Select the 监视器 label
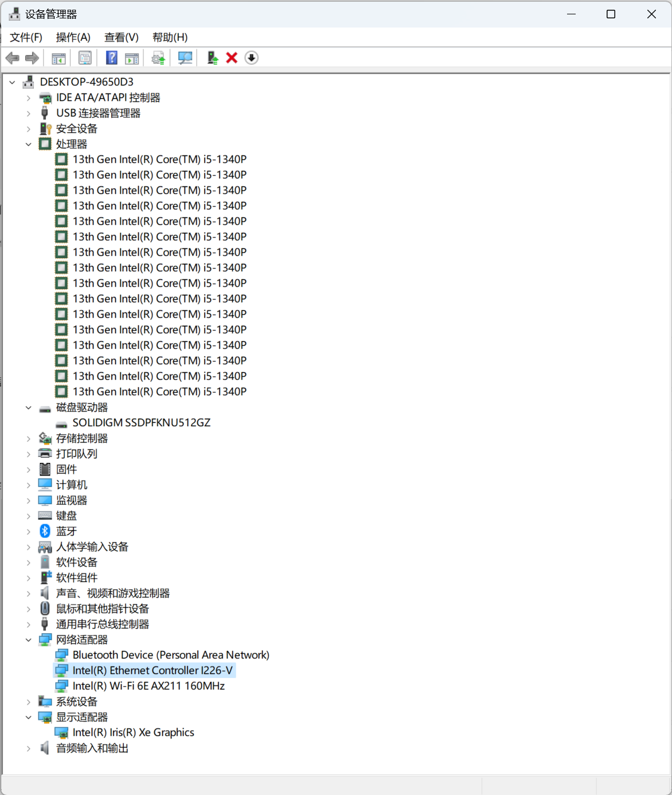 pos(72,500)
